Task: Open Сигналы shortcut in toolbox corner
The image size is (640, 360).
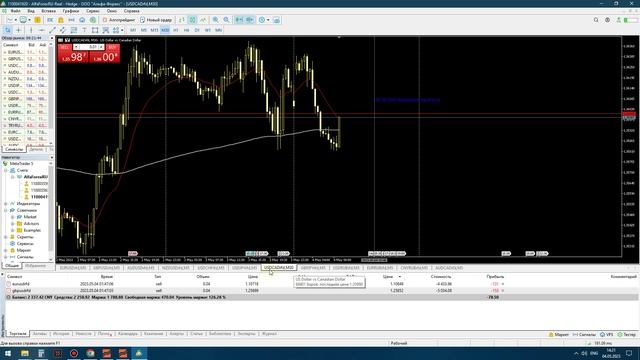Action: point(584,335)
